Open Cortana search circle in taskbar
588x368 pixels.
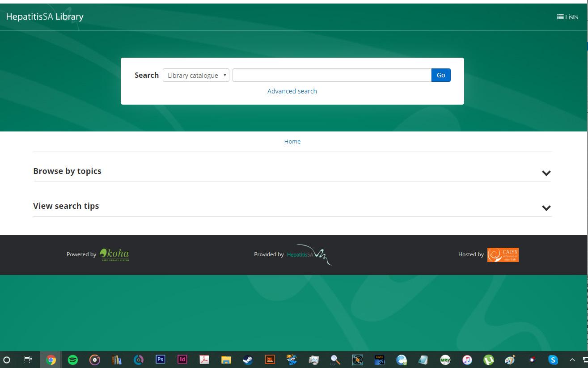tap(6, 360)
